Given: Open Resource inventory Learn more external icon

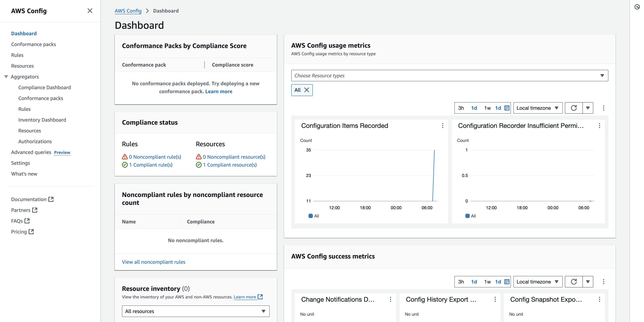Looking at the screenshot, I should (x=260, y=297).
